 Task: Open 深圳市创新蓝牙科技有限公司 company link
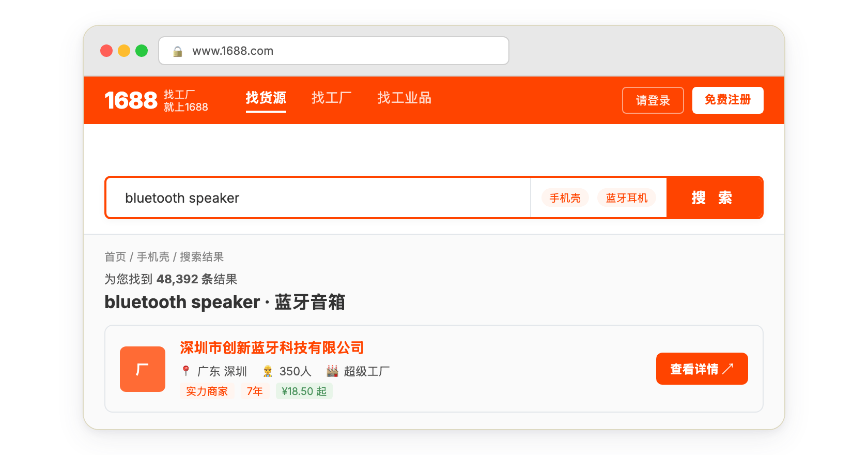pyautogui.click(x=272, y=348)
